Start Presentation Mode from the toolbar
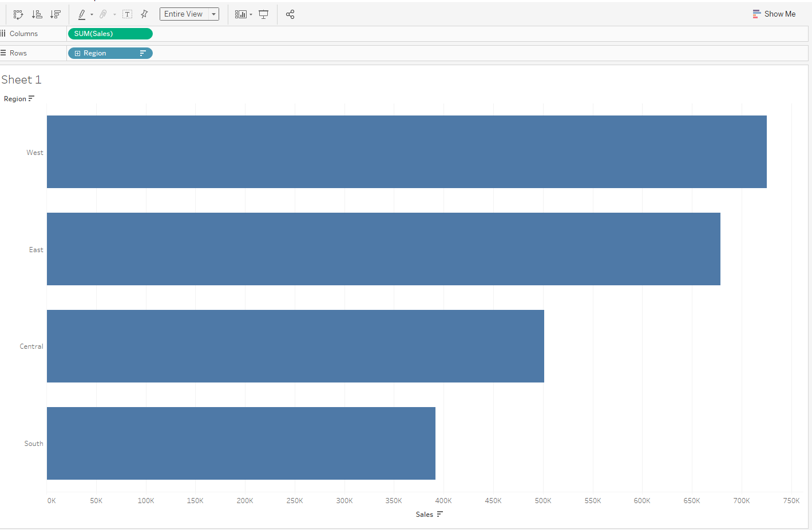The height and width of the screenshot is (530, 812). click(264, 14)
